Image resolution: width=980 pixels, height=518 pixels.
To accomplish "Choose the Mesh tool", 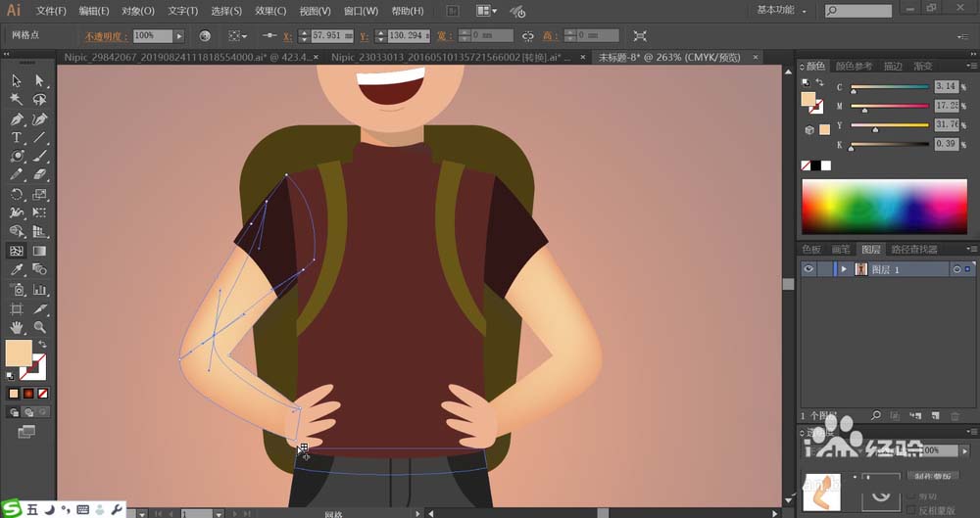I will [x=17, y=251].
